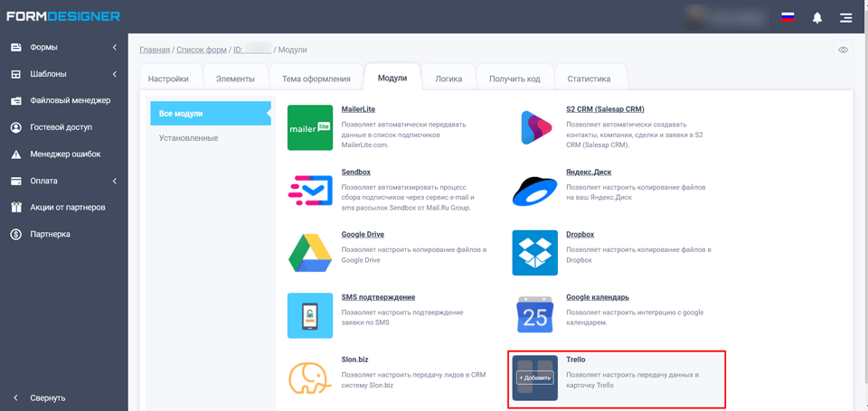Open the Google Drive title link
This screenshot has width=868, height=411.
(363, 235)
